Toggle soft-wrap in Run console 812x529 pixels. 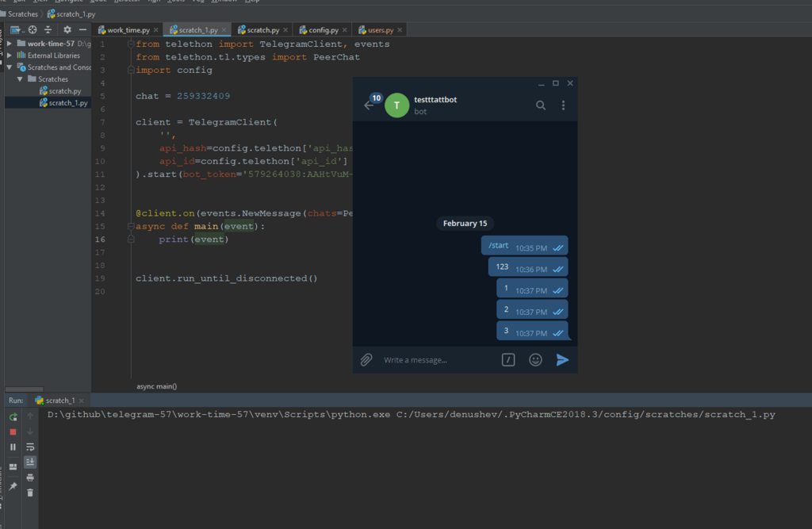(30, 447)
